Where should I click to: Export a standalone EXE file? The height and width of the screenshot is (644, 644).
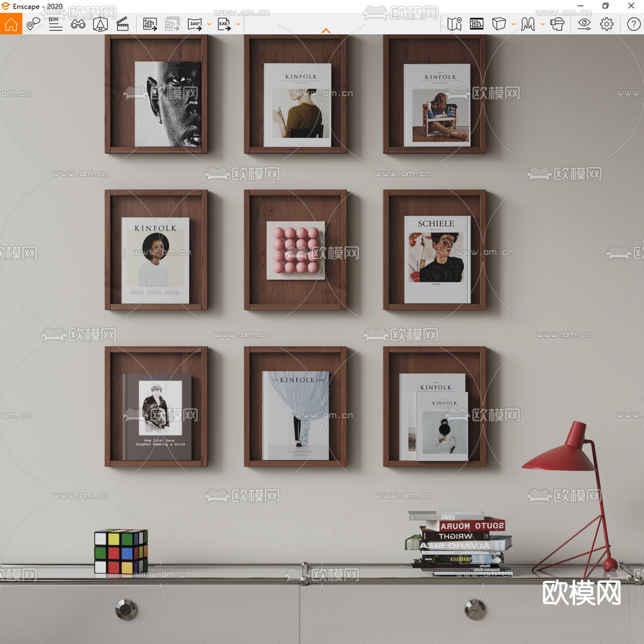click(224, 24)
